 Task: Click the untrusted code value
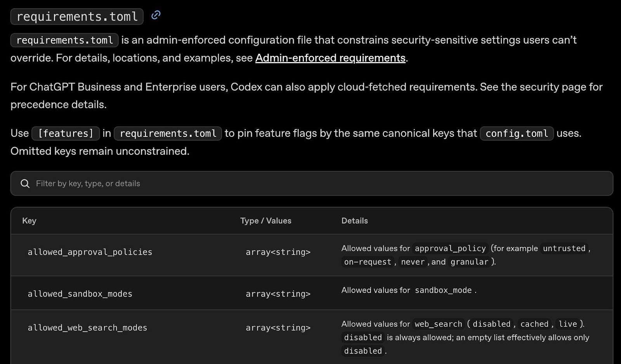[564, 248]
